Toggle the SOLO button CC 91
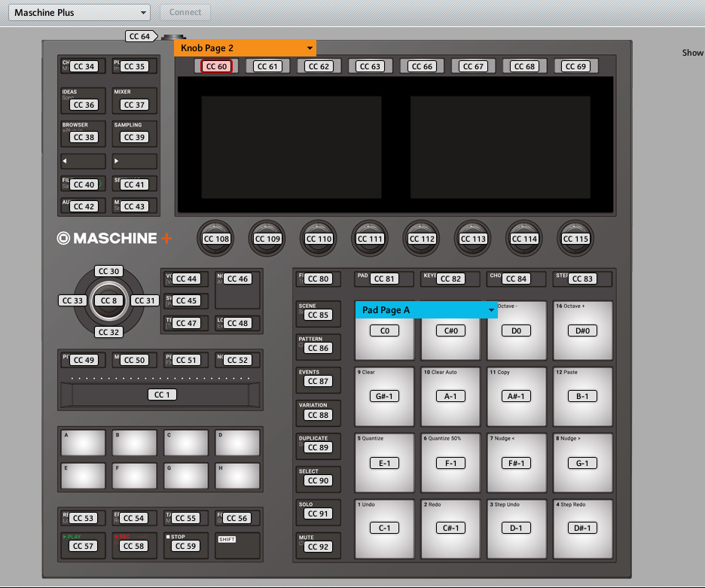 coord(319,513)
